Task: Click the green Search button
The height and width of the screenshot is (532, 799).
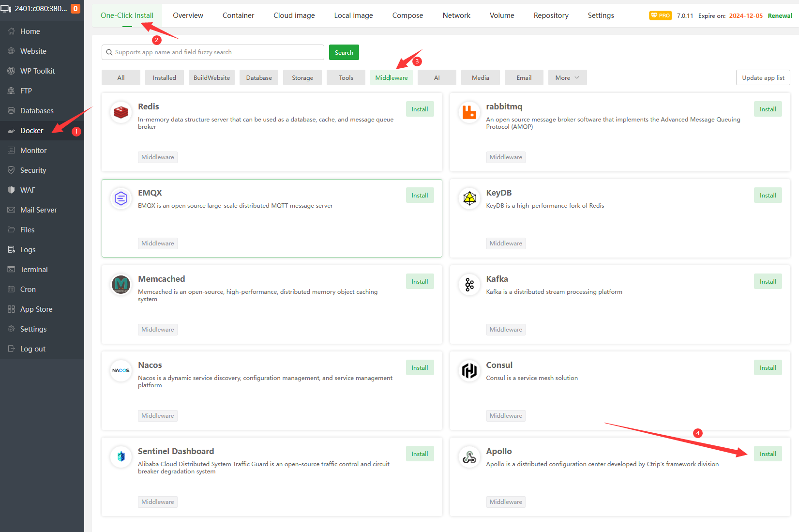Action: coord(344,52)
